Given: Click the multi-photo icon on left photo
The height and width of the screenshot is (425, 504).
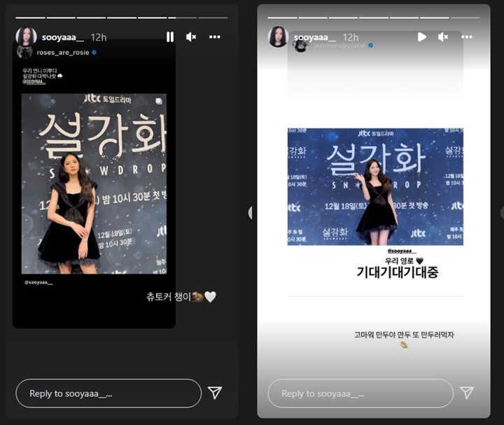Looking at the screenshot, I should 159,102.
